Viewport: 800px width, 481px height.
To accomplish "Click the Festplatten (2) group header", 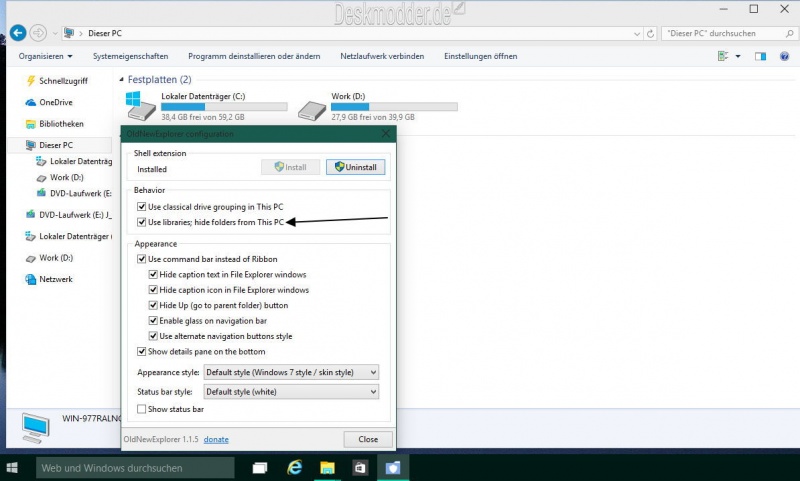I will point(159,80).
